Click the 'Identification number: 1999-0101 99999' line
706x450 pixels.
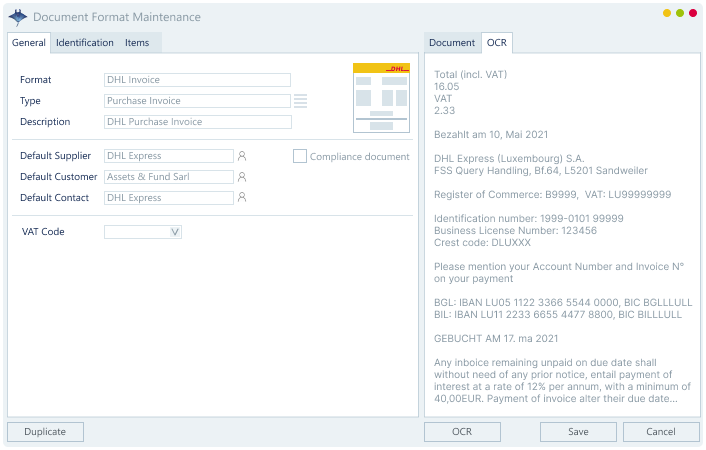[x=529, y=218]
